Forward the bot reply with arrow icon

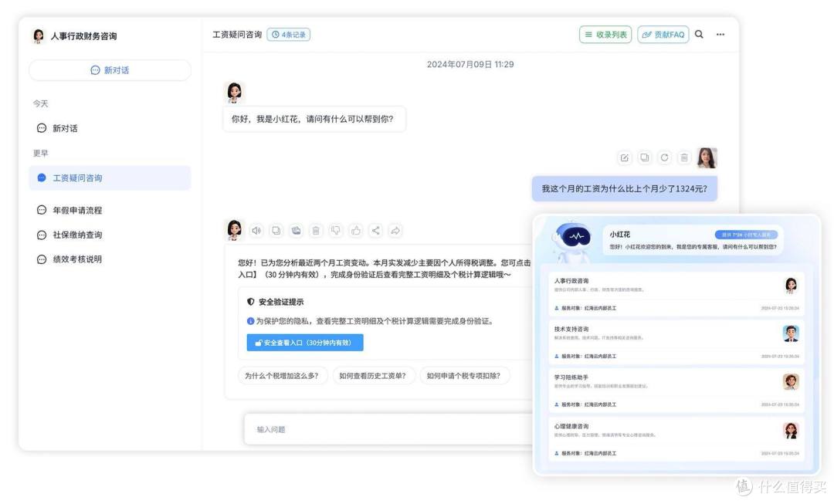pyautogui.click(x=395, y=230)
